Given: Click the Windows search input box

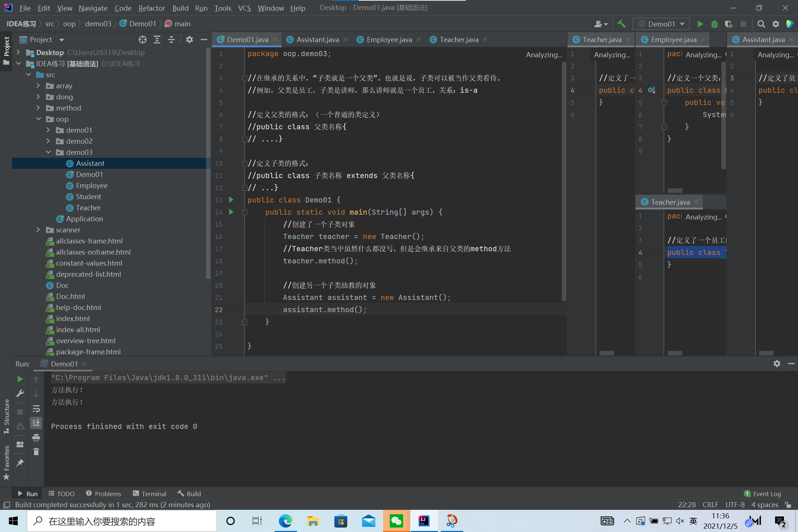Looking at the screenshot, I should (x=122, y=521).
